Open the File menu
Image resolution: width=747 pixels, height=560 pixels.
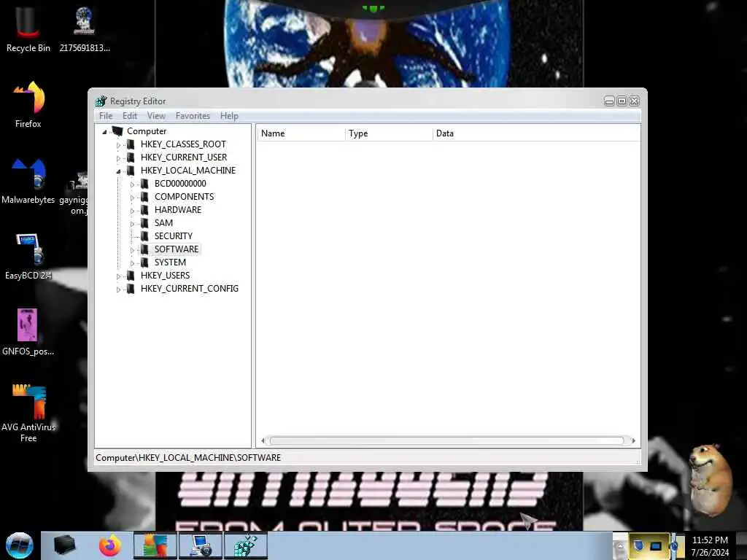pos(106,116)
